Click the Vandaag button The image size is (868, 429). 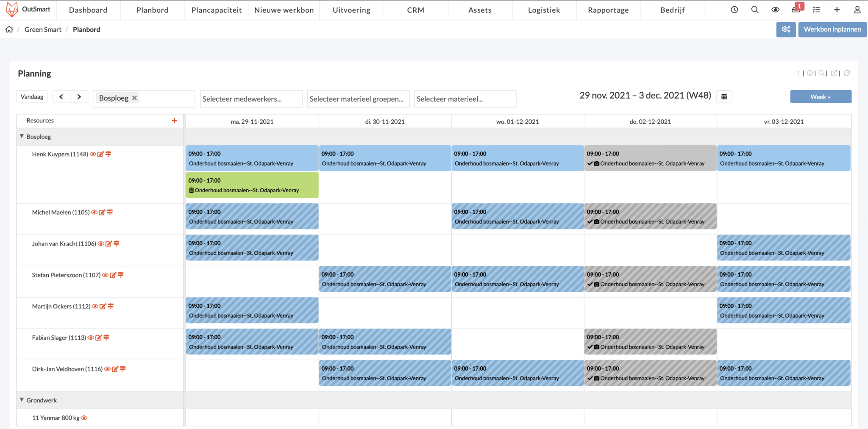(x=32, y=97)
